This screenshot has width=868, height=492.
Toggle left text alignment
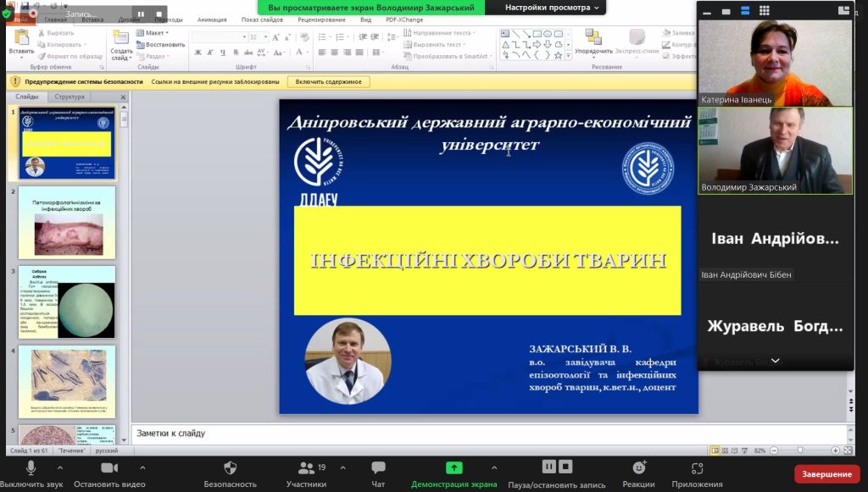322,53
